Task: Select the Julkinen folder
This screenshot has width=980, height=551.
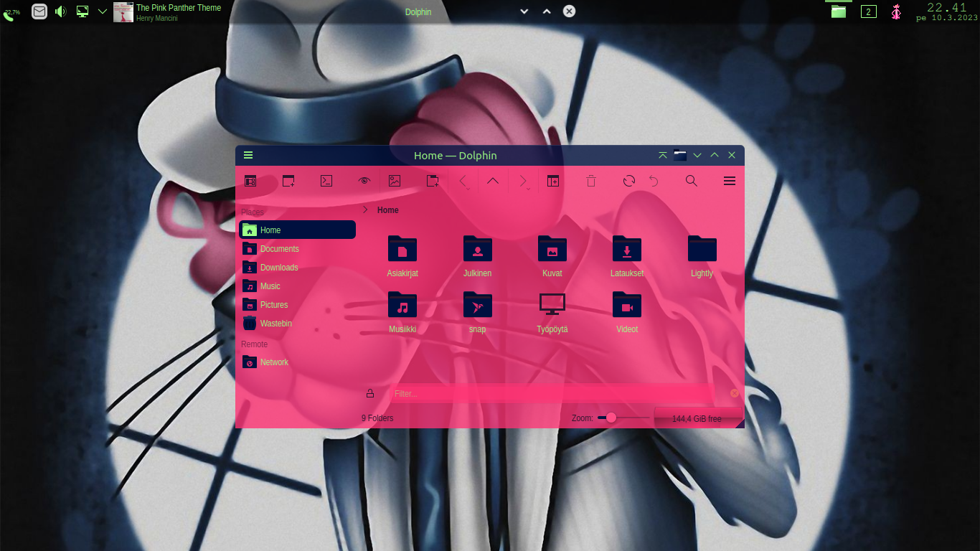Action: (478, 257)
